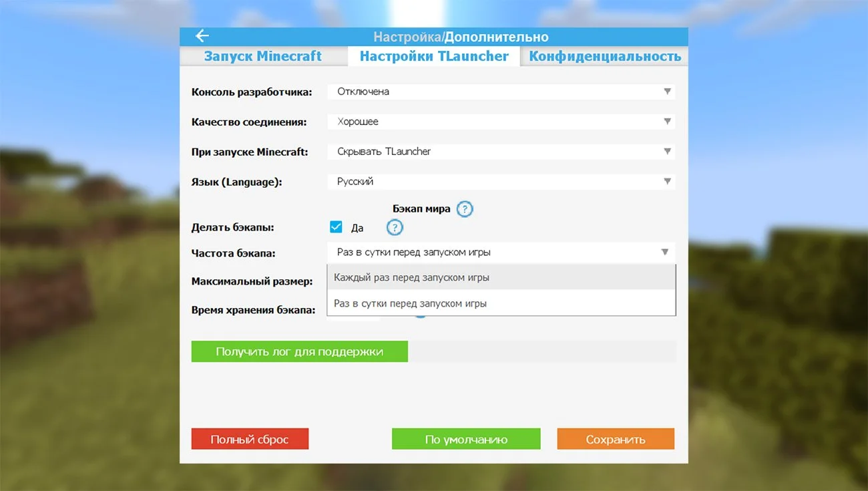
Task: Expand Консоль разработчика dropdown arrow
Action: click(666, 92)
